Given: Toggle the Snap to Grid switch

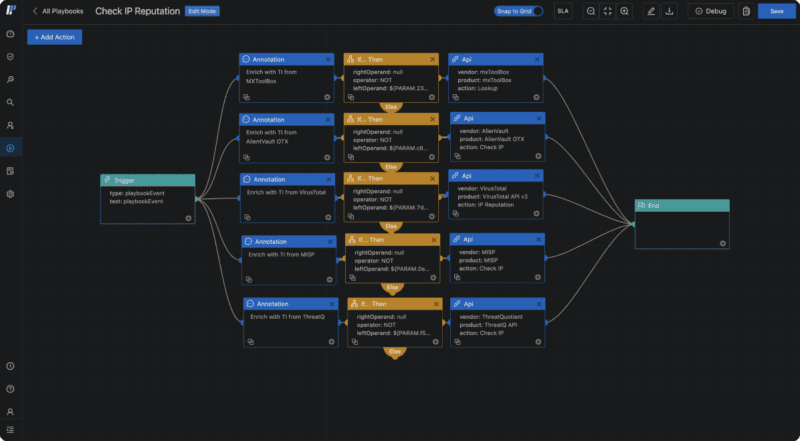Looking at the screenshot, I should click(x=537, y=11).
